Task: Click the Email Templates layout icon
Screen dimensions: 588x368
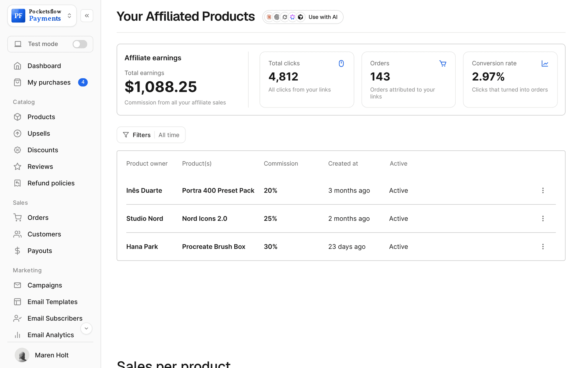Action: click(18, 302)
